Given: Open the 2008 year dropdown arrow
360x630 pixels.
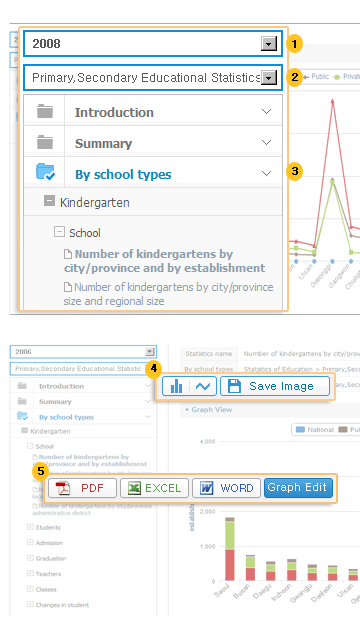Looking at the screenshot, I should [x=269, y=43].
